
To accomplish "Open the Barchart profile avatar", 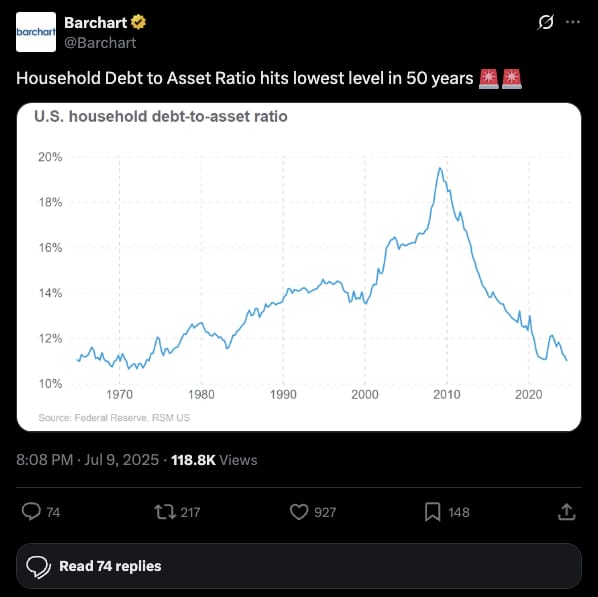I will (x=36, y=32).
